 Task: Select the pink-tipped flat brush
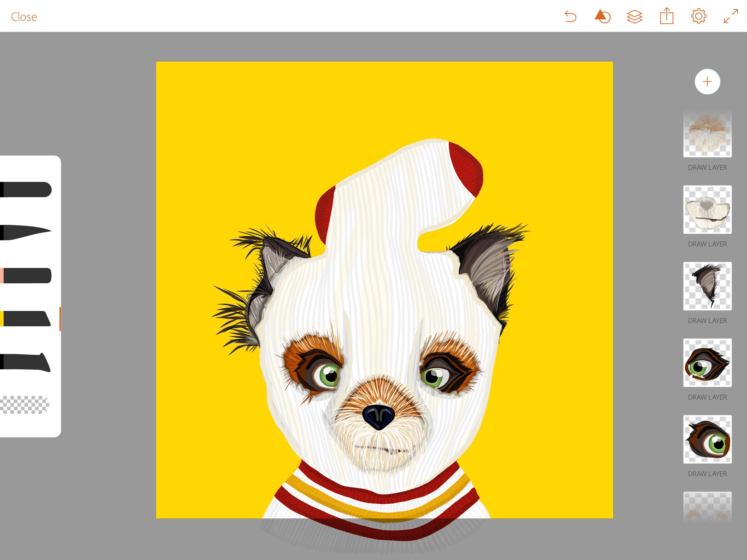(26, 275)
